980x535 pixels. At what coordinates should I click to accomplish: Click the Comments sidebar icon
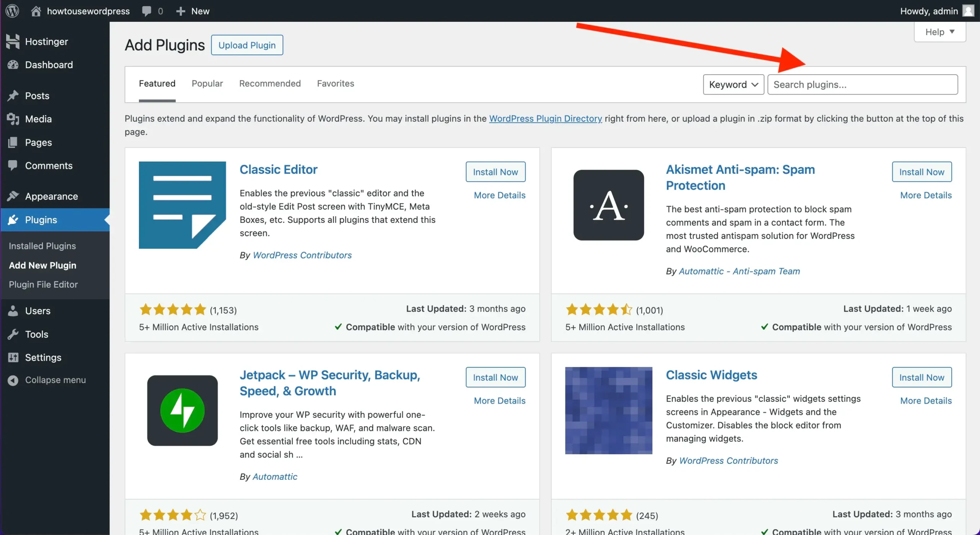13,165
